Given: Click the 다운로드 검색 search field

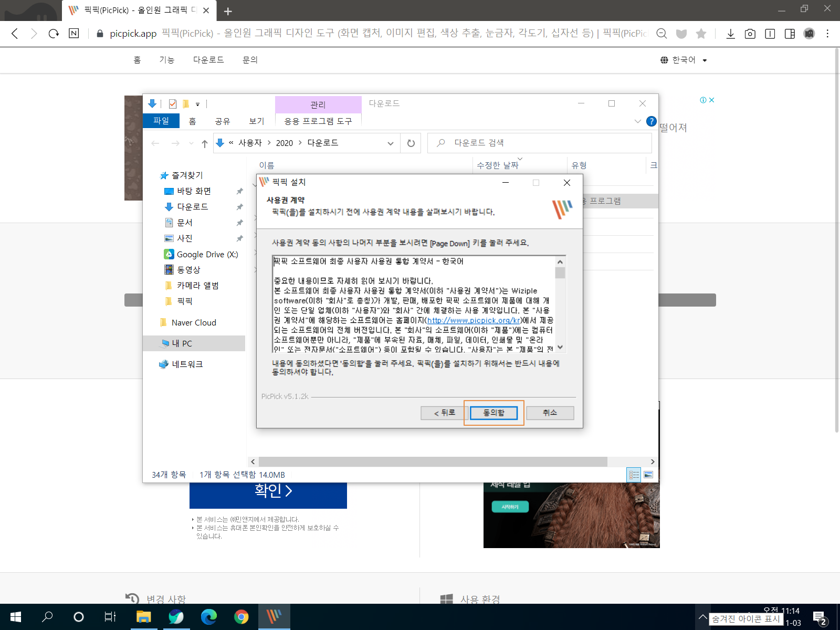Looking at the screenshot, I should tap(540, 143).
